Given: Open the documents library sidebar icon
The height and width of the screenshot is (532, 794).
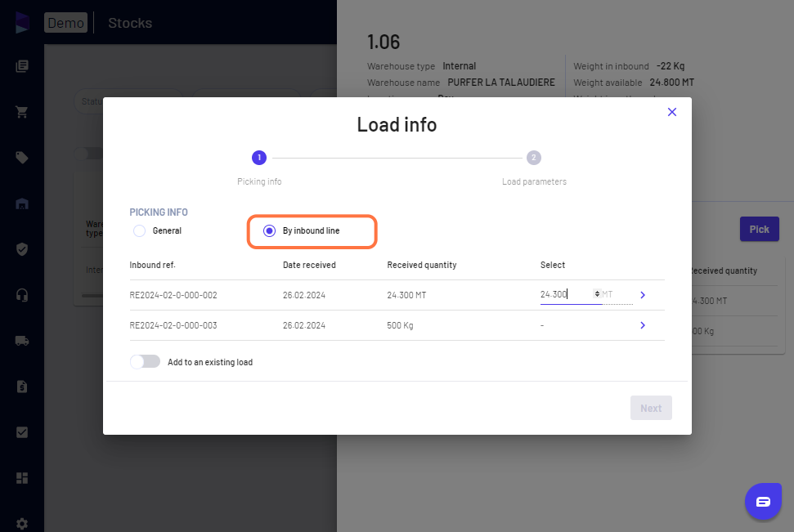Looking at the screenshot, I should click(x=22, y=66).
